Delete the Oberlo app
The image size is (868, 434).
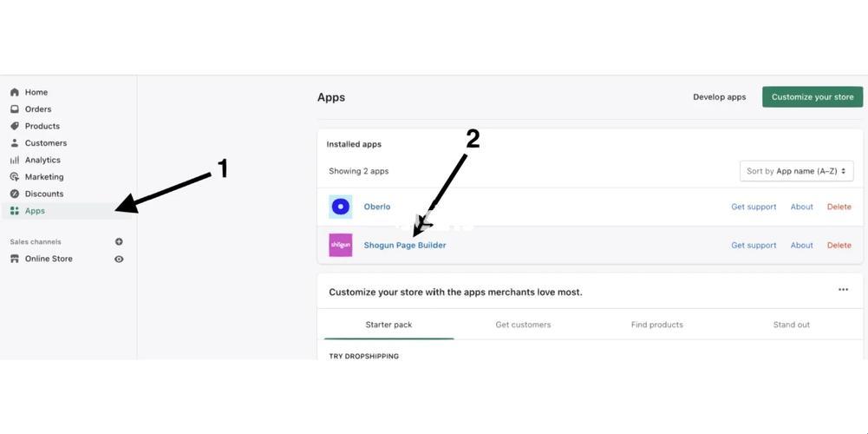839,207
